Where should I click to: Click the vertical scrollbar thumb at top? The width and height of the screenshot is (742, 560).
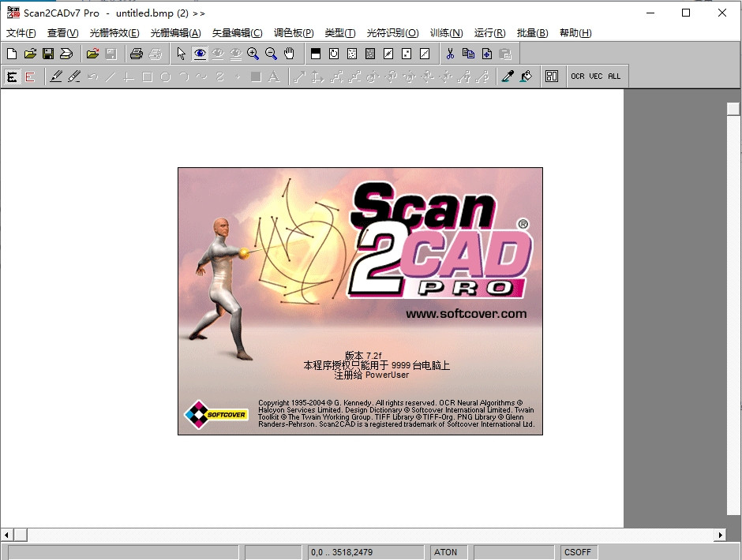pyautogui.click(x=733, y=108)
